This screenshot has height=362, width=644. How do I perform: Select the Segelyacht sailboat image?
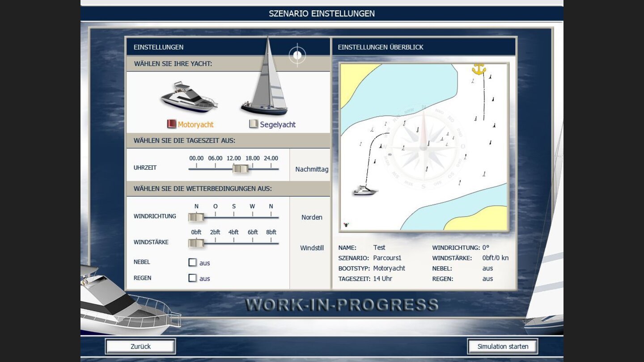pyautogui.click(x=265, y=77)
